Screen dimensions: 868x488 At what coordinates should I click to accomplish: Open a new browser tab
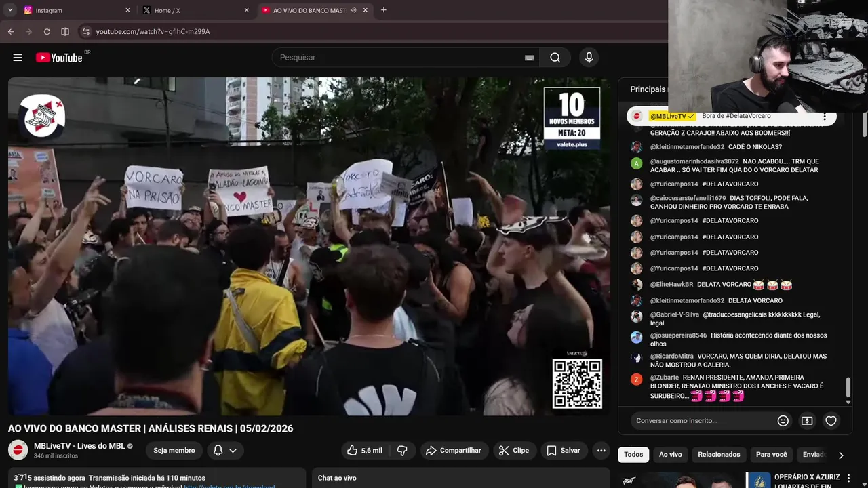click(x=384, y=10)
